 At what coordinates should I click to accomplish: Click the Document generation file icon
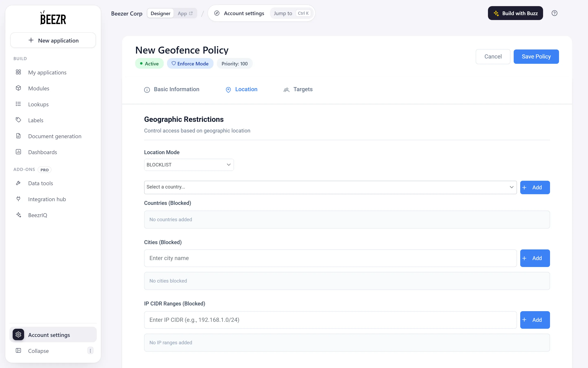point(18,136)
